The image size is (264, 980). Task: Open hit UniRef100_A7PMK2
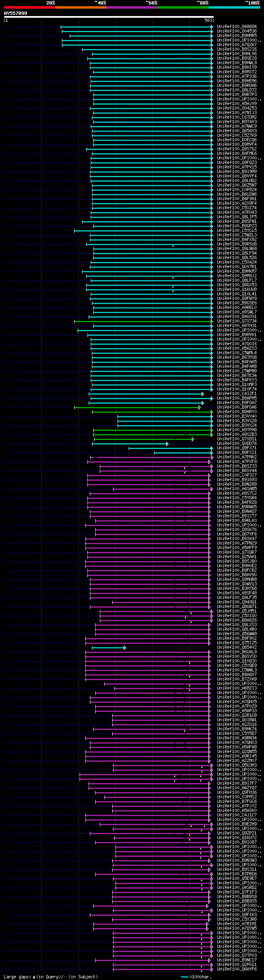(x=237, y=457)
